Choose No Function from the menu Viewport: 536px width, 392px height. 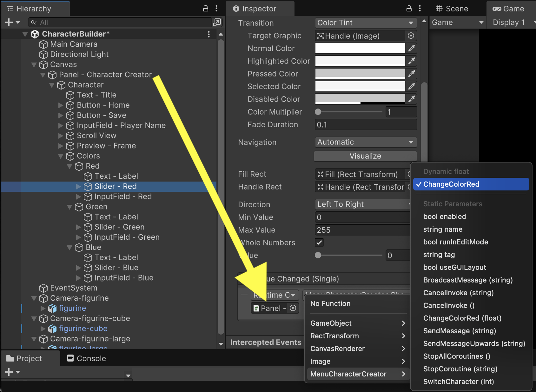330,304
